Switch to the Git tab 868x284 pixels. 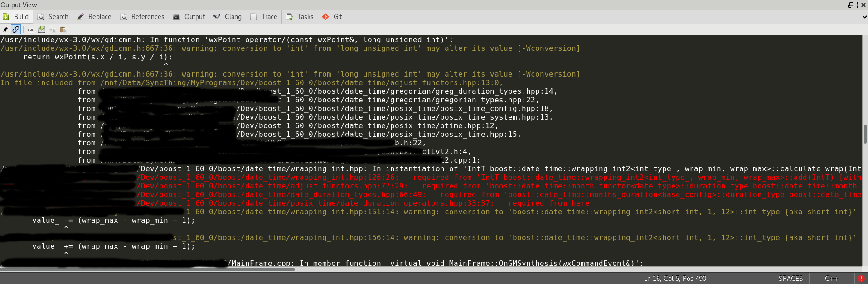(332, 17)
